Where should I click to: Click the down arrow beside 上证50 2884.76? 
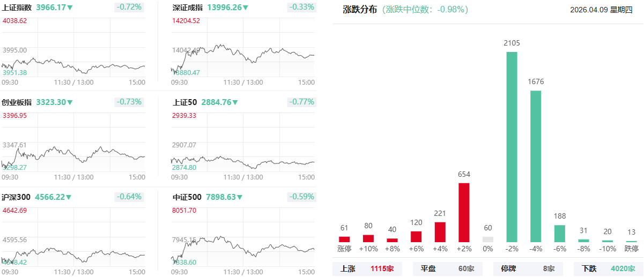(234, 102)
